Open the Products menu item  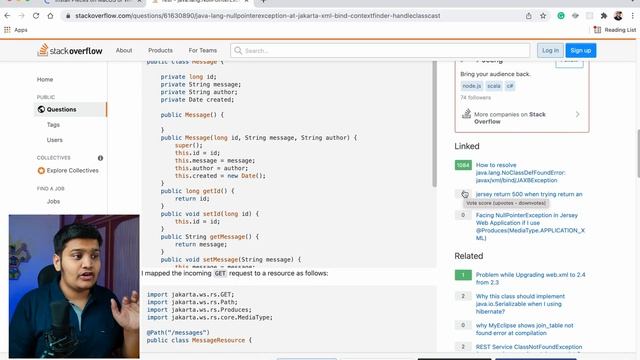click(x=160, y=50)
